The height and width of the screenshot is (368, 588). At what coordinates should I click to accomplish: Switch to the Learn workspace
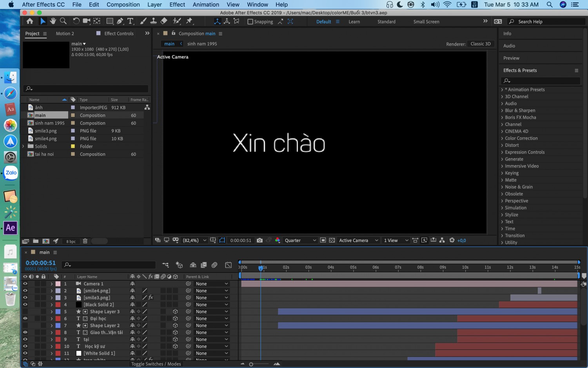(x=354, y=22)
